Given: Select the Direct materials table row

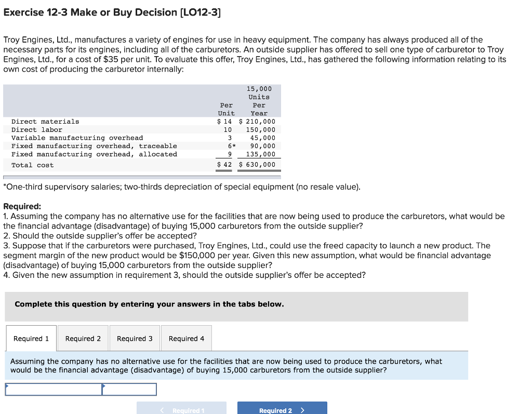Looking at the screenshot, I should click(104, 121).
